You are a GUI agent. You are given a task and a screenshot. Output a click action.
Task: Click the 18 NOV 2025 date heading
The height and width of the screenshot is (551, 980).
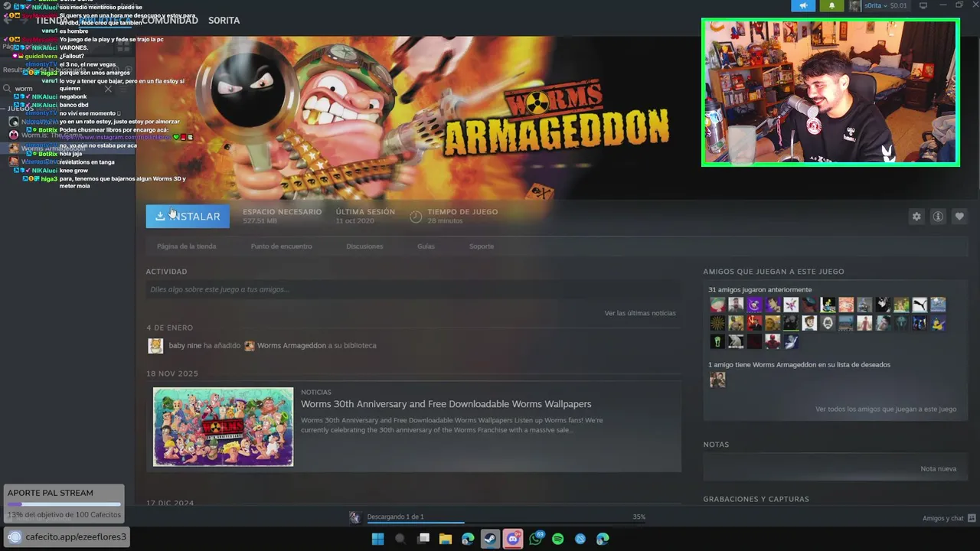pos(172,373)
